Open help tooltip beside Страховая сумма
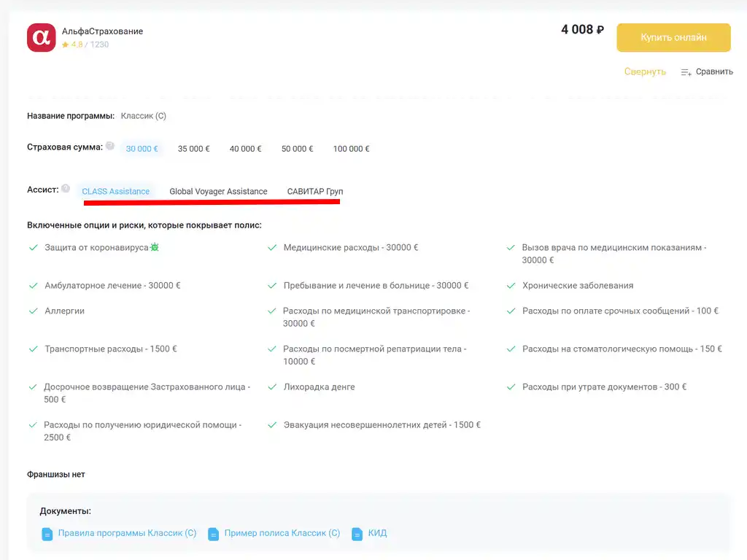This screenshot has width=747, height=560. 109,145
